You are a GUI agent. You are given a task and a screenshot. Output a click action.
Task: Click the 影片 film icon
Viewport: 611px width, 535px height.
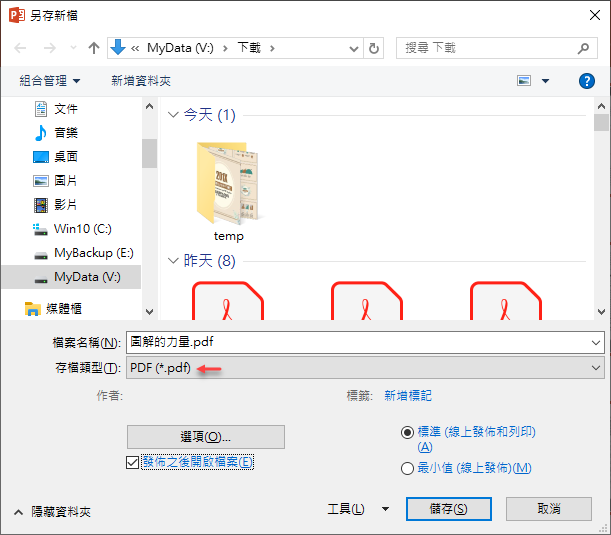(x=41, y=205)
